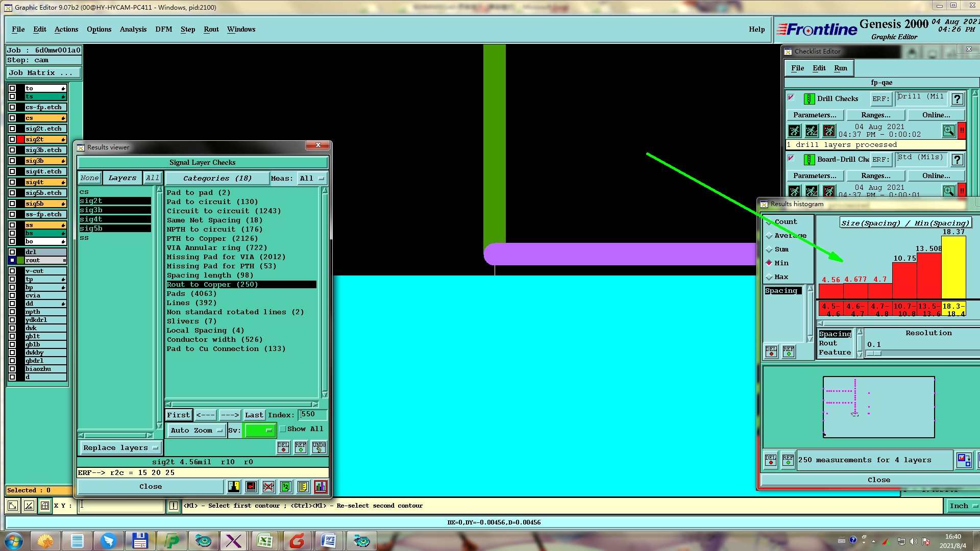This screenshot has height=551, width=980.
Task: Open Excel from Windows taskbar
Action: 265,541
